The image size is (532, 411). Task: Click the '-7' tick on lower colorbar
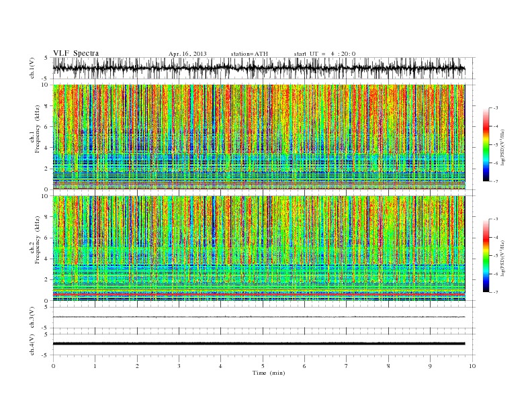[x=495, y=292]
